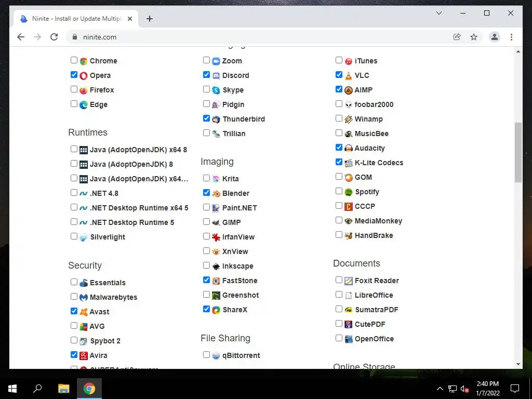The width and height of the screenshot is (532, 399).
Task: Click the Winamp icon
Action: [x=349, y=119]
